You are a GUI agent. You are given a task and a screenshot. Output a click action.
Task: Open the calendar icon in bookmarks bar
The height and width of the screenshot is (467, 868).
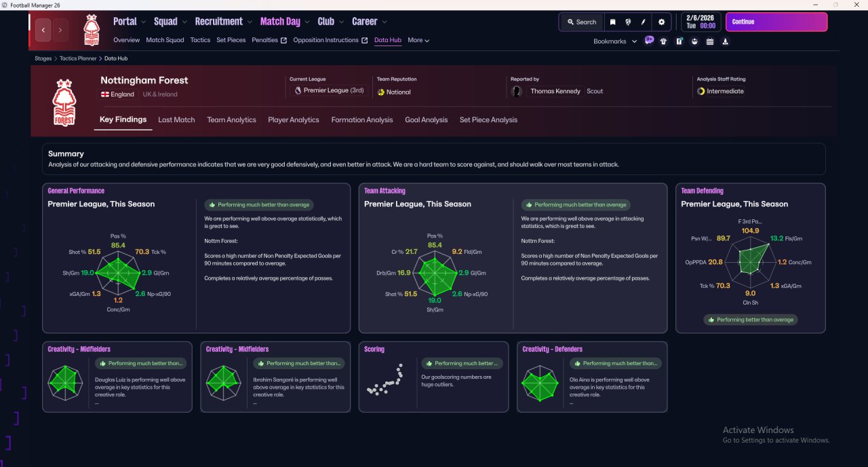710,41
